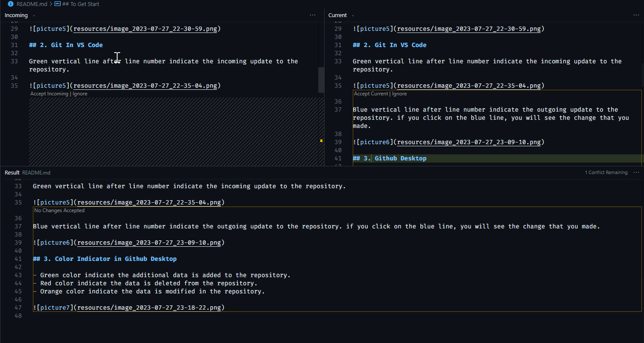This screenshot has width=644, height=343.
Task: Open image_2023-07-27_23-09-10.png link in Current pane
Action: pos(469,142)
